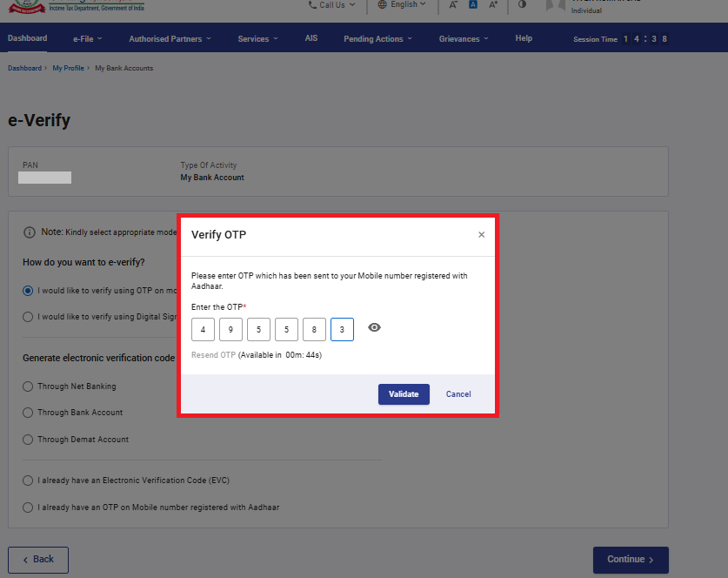Viewport: 728px width, 578px height.
Task: Click the Cancel link in dialog
Action: click(x=458, y=394)
